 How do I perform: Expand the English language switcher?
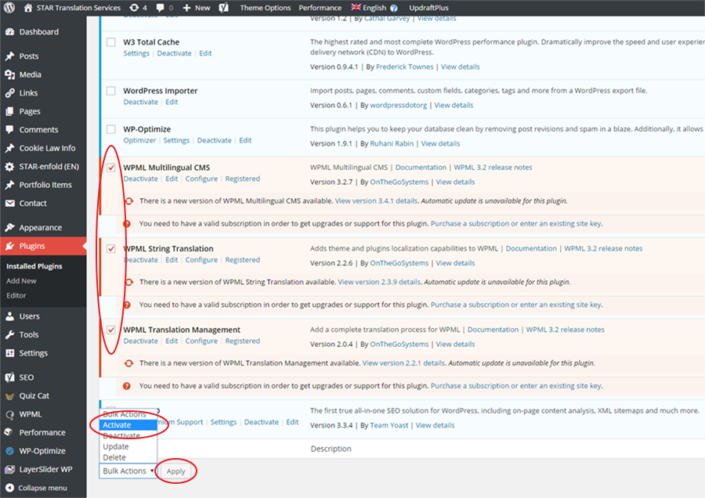374,7
